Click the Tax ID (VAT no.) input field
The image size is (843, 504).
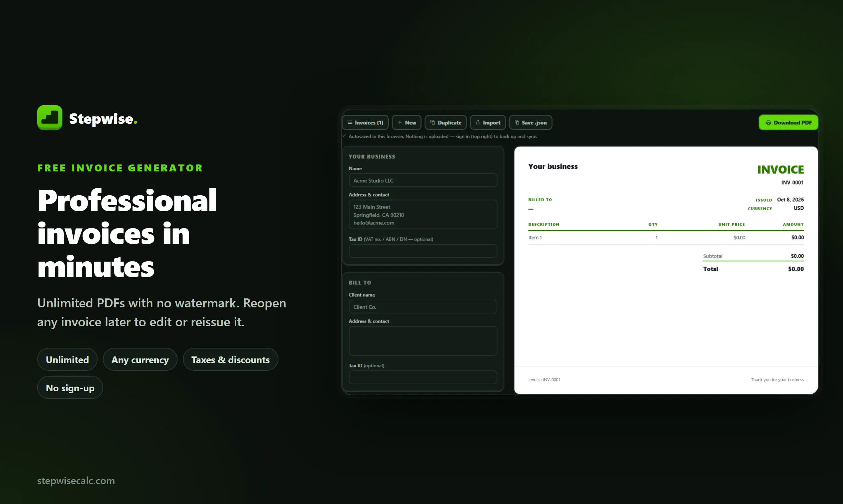click(423, 251)
